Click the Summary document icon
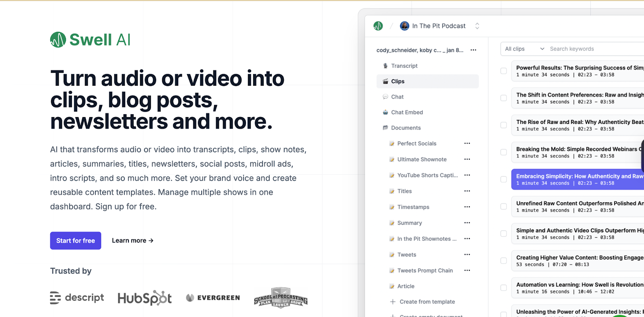Screen dimensions: 644x317 [392, 223]
